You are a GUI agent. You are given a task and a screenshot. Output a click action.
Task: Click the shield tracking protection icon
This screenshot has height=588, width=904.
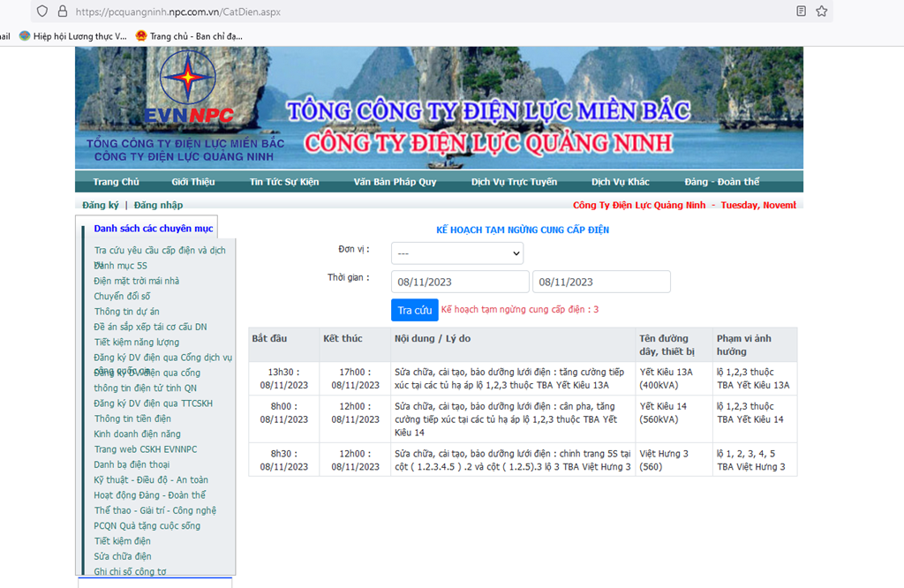coord(42,11)
